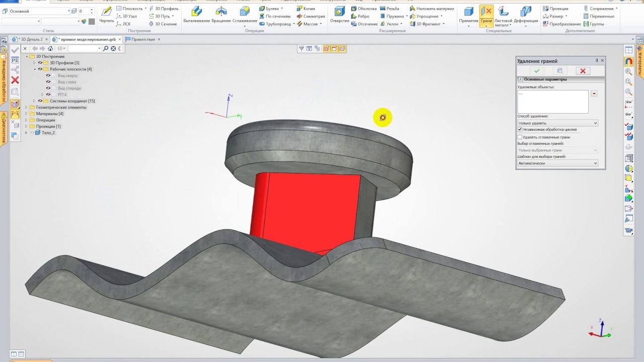Expand the Проекции [1] tree node
This screenshot has width=644, height=362.
(x=26, y=126)
